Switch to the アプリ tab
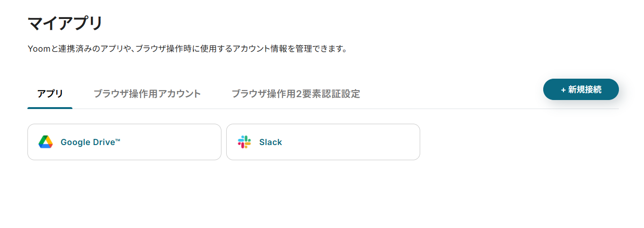The image size is (644, 228). [x=50, y=94]
